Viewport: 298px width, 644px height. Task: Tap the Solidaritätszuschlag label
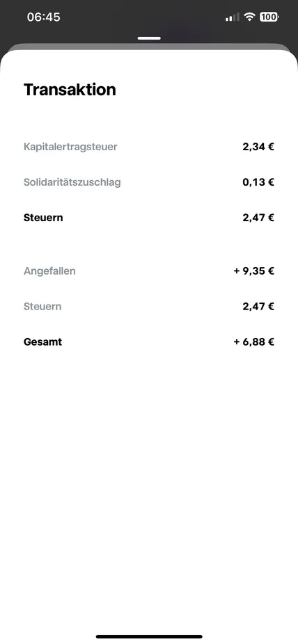point(72,182)
